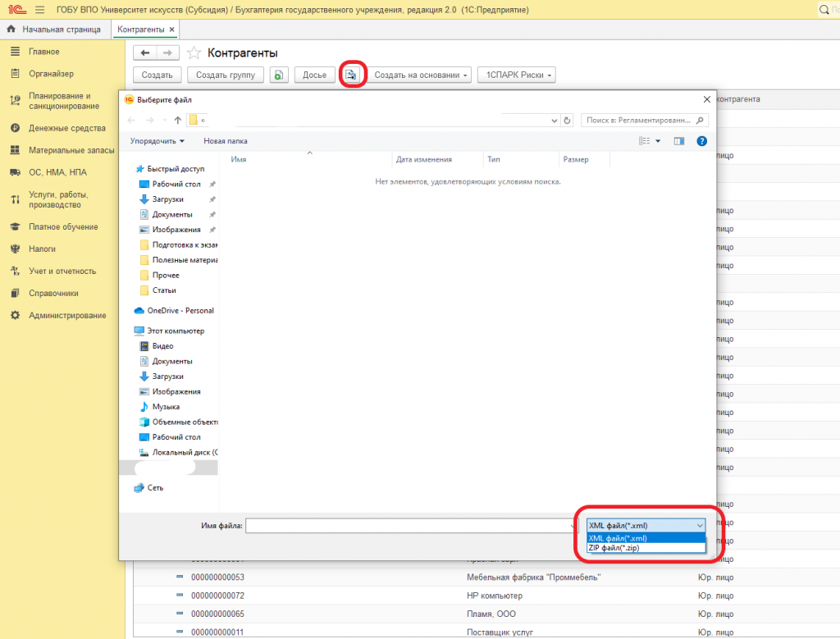Click the Создать группу button
Viewport: 840px width, 639px height.
point(226,75)
